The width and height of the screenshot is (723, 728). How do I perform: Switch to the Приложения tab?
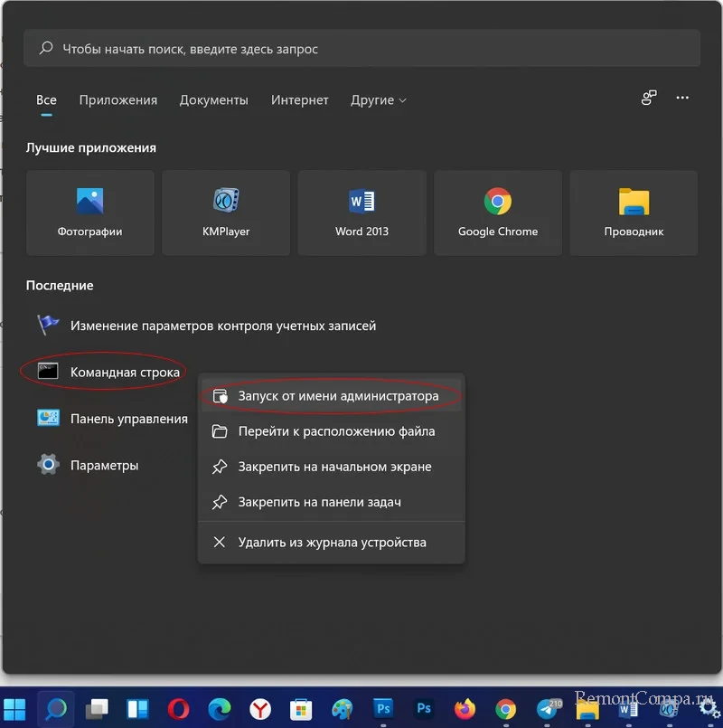117,100
